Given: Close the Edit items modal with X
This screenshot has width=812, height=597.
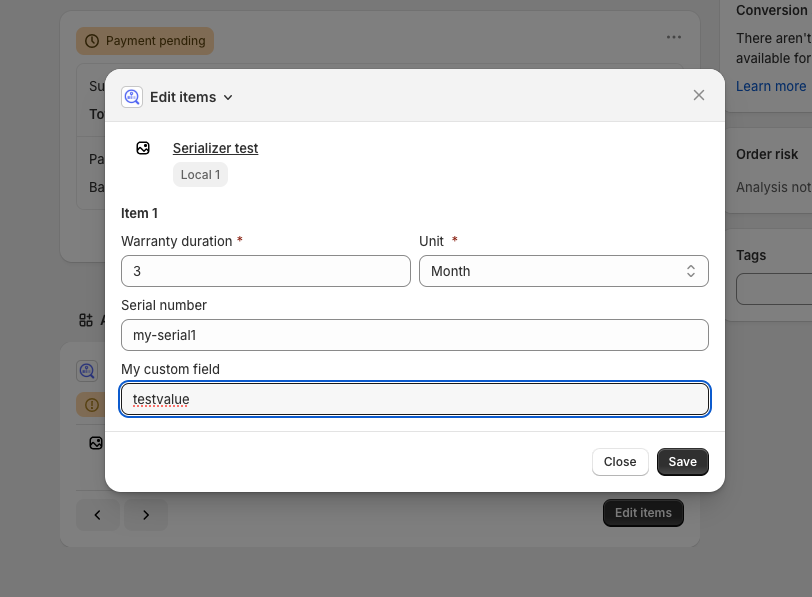Looking at the screenshot, I should click(699, 95).
